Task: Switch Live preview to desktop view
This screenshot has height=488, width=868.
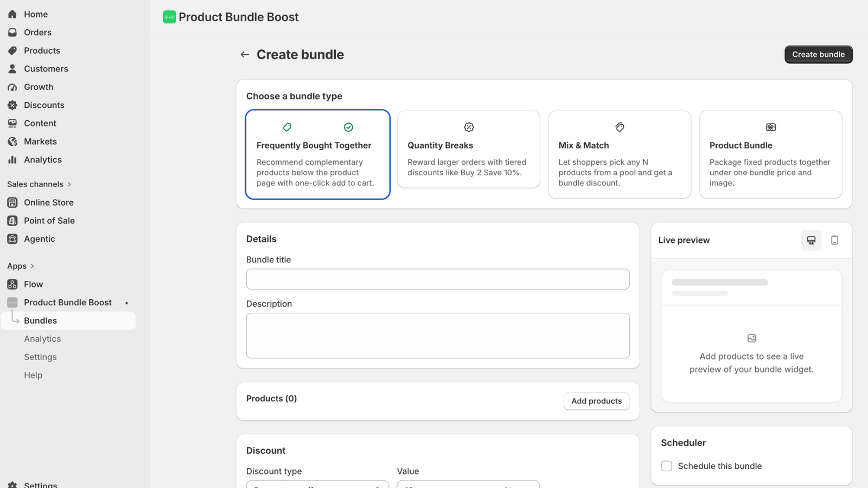Action: coord(811,240)
